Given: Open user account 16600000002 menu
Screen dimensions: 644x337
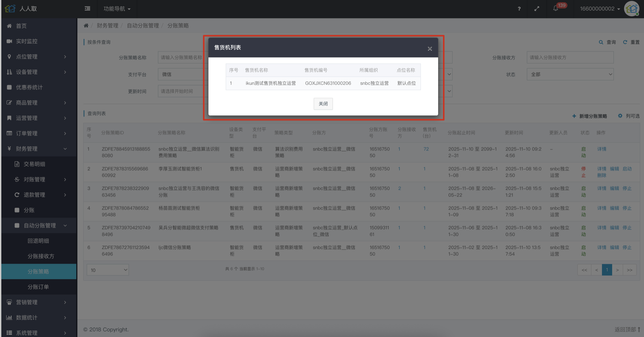Looking at the screenshot, I should tap(599, 9).
